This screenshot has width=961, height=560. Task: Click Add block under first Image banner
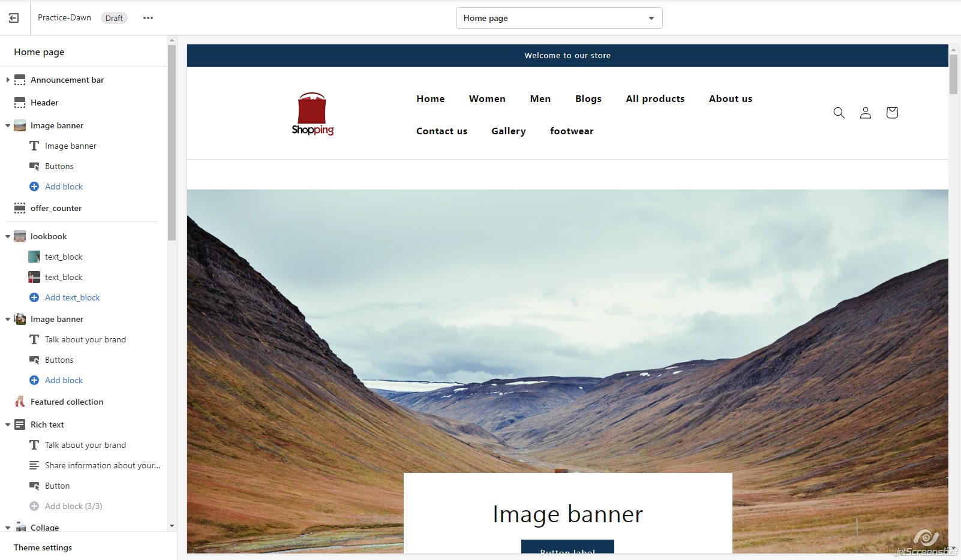64,186
